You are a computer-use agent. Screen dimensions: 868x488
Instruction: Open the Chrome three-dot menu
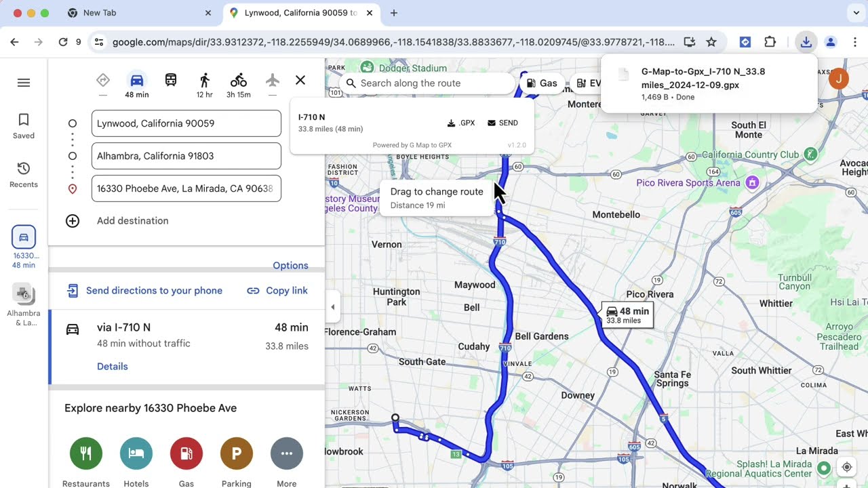854,42
